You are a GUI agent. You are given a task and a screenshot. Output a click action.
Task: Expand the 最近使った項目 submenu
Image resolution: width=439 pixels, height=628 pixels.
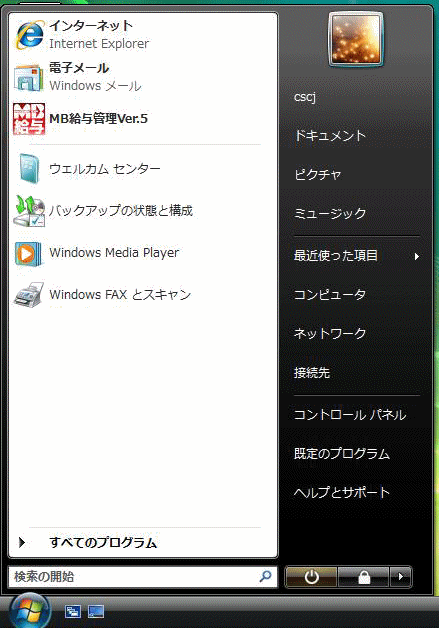356,256
